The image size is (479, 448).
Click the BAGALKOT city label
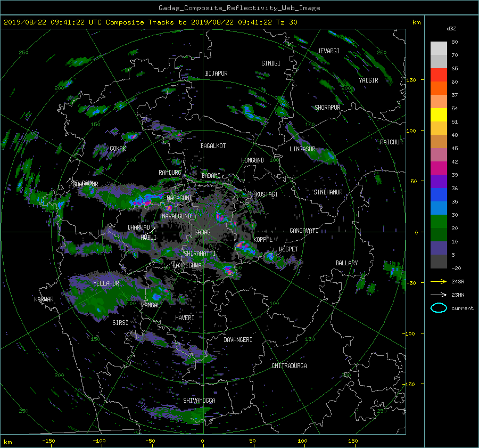213,146
